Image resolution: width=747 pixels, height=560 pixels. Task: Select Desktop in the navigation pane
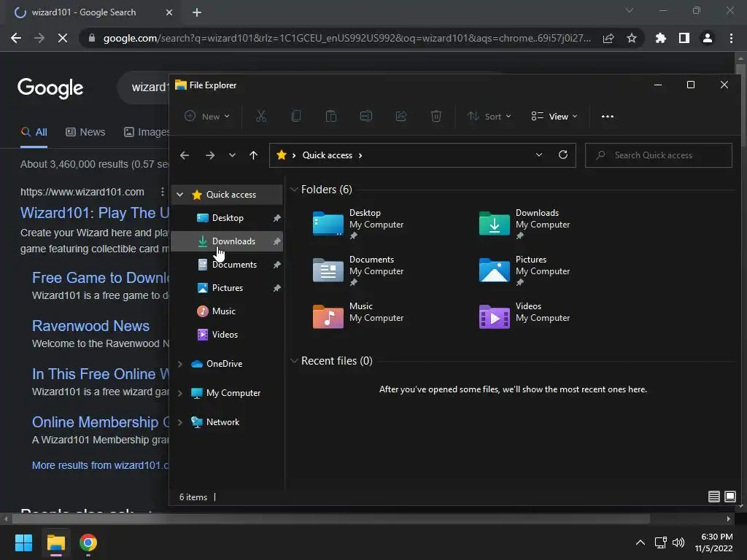(227, 217)
